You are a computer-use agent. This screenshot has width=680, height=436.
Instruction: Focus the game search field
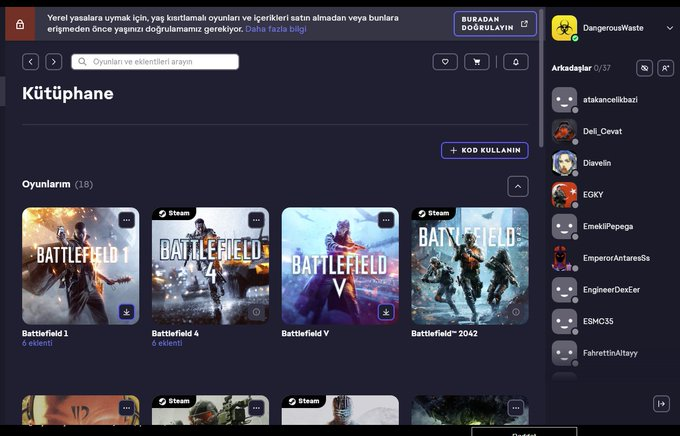155,62
